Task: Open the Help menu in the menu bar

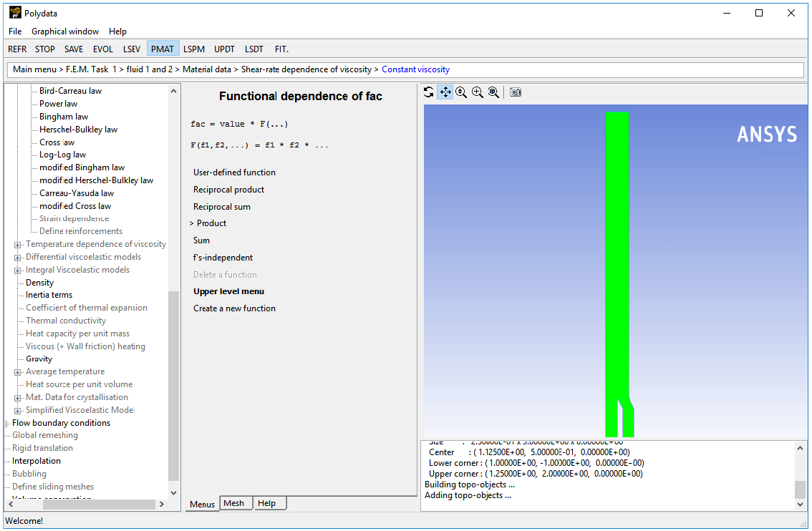Action: click(x=117, y=31)
